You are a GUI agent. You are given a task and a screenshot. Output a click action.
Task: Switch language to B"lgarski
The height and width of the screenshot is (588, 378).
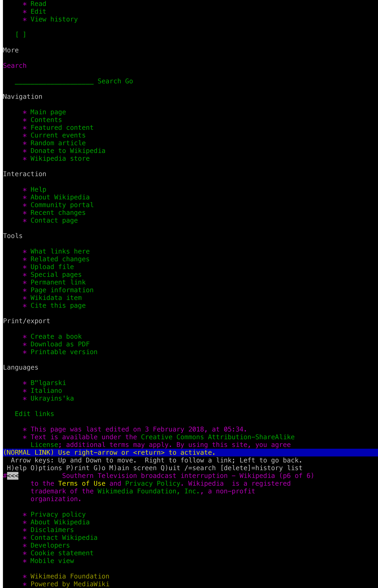point(48,383)
